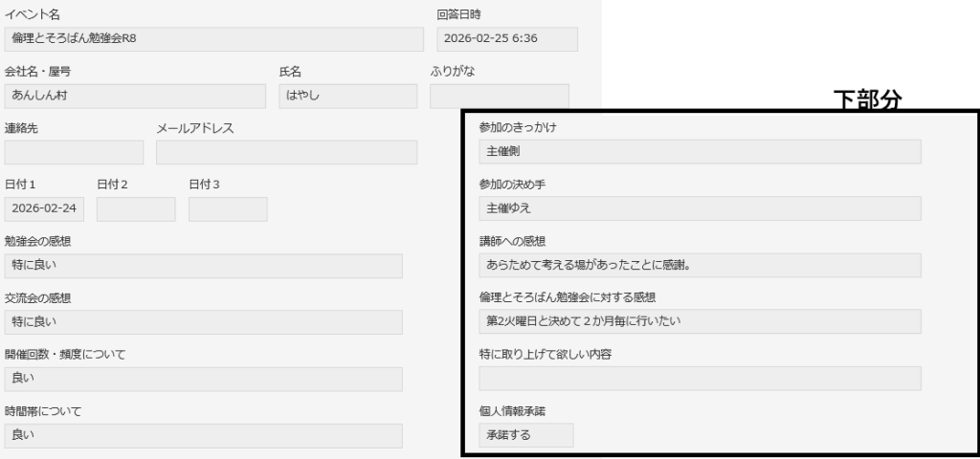Screen dimensions: 980x459
Task: Click the empty 特に取り上げて欲しい内容 field
Action: [700, 379]
